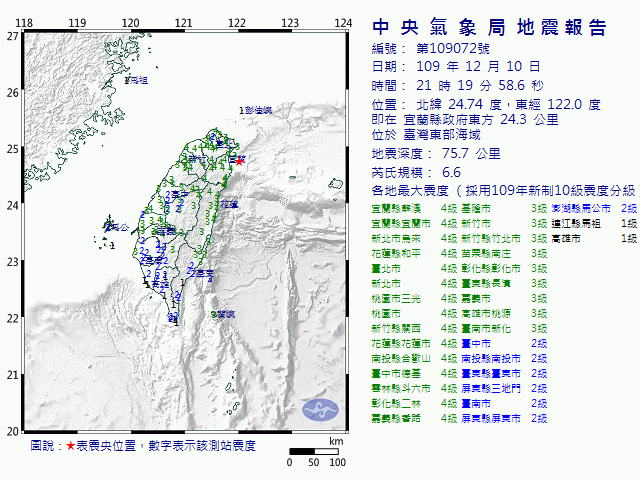Image resolution: width=640 pixels, height=480 pixels.
Task: Click the 臺東縣臺東市 row
Action: 504,373
